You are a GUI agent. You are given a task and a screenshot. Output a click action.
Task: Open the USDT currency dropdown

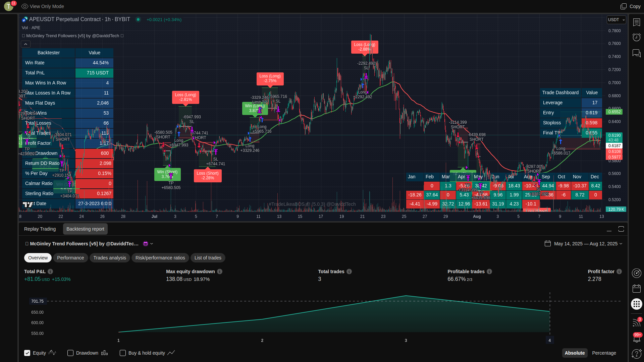(x=616, y=20)
